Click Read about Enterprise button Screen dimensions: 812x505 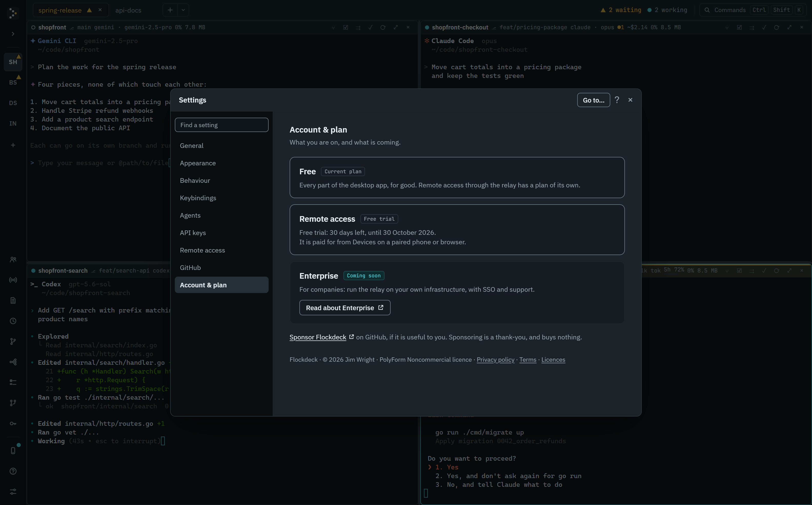[x=344, y=308]
